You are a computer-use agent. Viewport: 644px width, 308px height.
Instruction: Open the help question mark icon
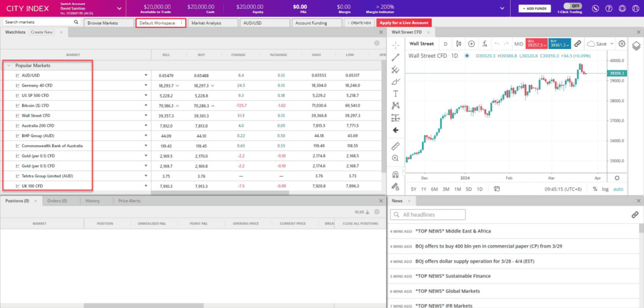click(x=609, y=8)
